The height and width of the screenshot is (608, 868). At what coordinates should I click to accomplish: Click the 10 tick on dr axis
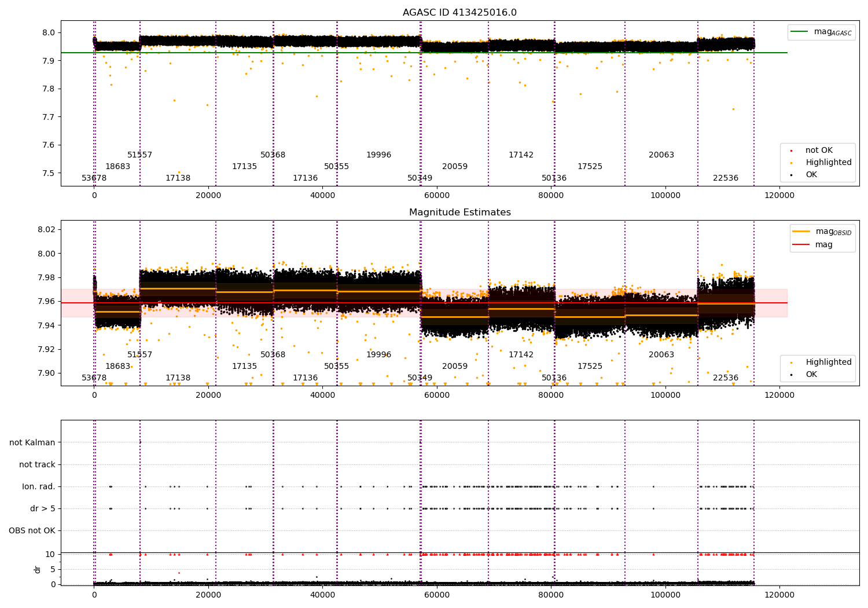(x=50, y=554)
